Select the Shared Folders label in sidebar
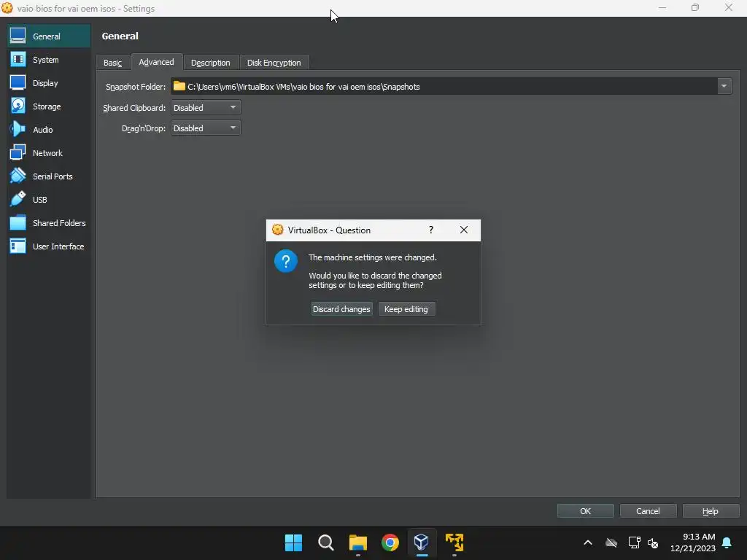The image size is (747, 560). click(59, 223)
